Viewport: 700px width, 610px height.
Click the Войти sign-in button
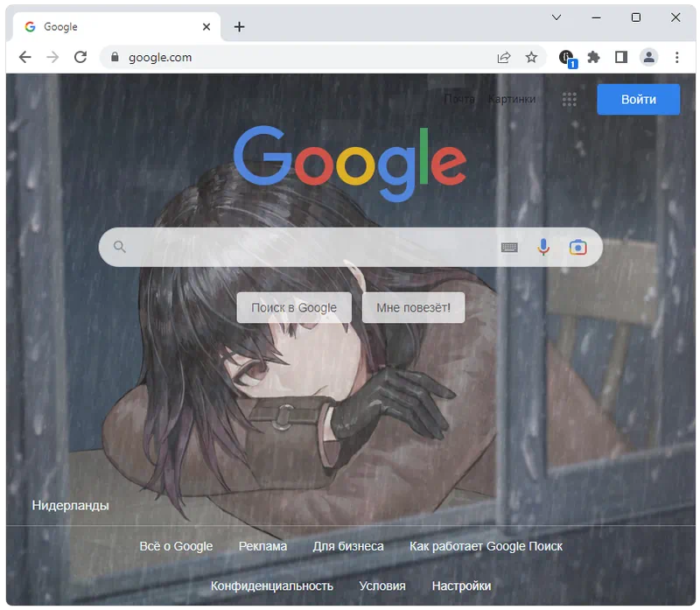click(639, 99)
